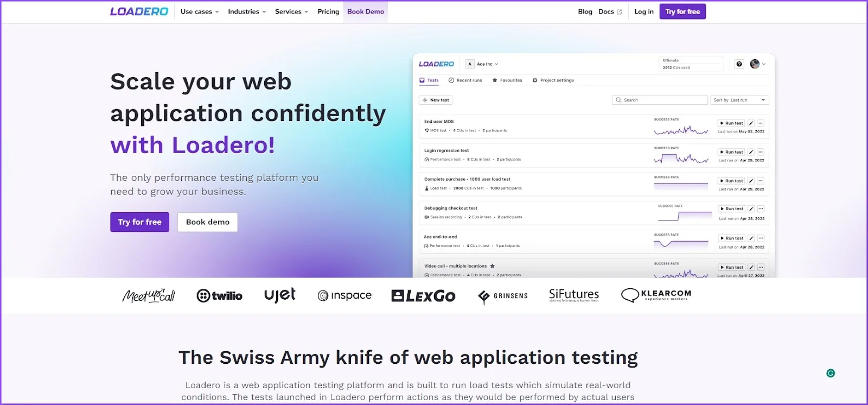Expand the Use cases menu
Screen dimensions: 868x405
200,11
